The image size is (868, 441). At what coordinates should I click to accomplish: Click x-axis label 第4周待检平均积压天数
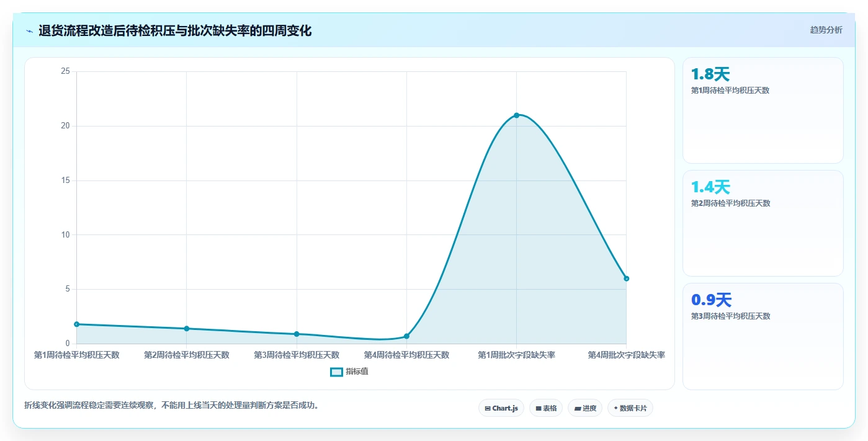coord(406,355)
